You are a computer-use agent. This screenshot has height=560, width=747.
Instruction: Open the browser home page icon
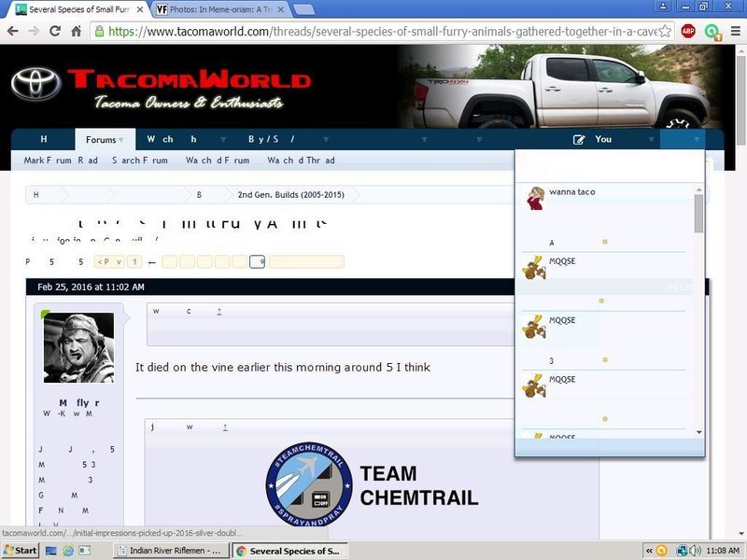pos(77,32)
